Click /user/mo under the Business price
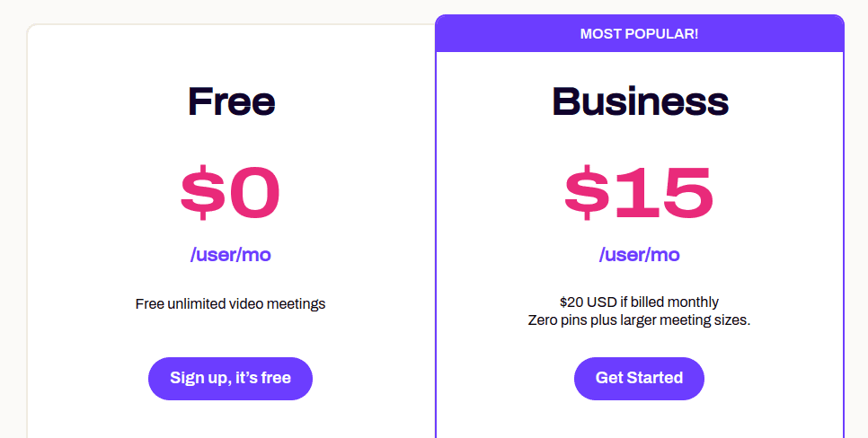Screen dimensions: 868x438 point(639,255)
